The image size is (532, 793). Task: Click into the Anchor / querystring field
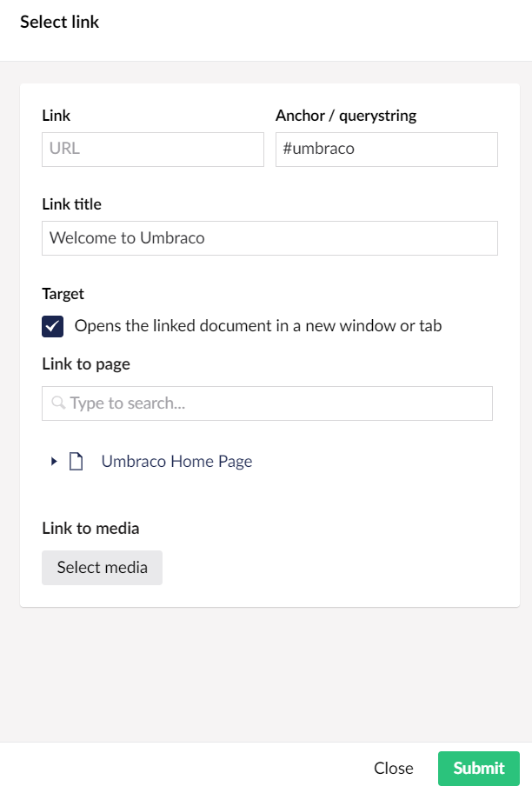coord(386,149)
